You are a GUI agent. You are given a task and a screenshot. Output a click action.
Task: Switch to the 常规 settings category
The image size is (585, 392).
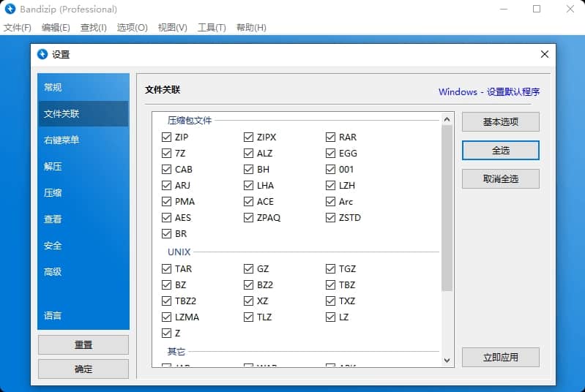[x=83, y=87]
